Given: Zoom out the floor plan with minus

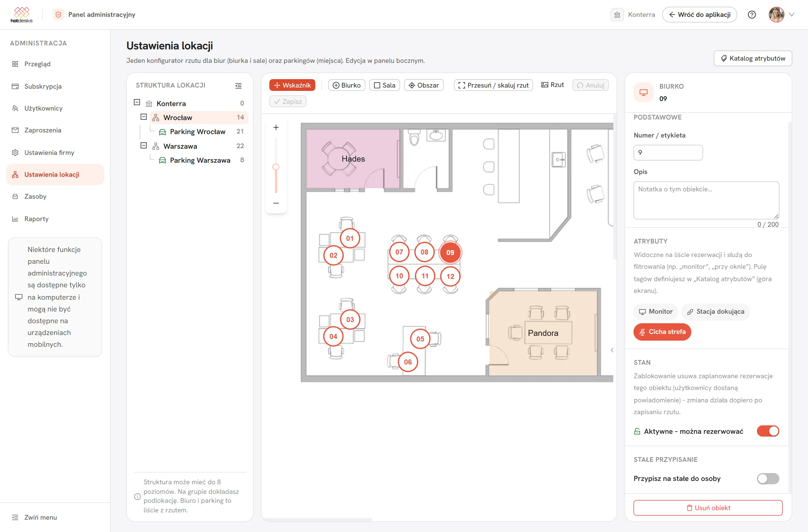Looking at the screenshot, I should pyautogui.click(x=276, y=203).
